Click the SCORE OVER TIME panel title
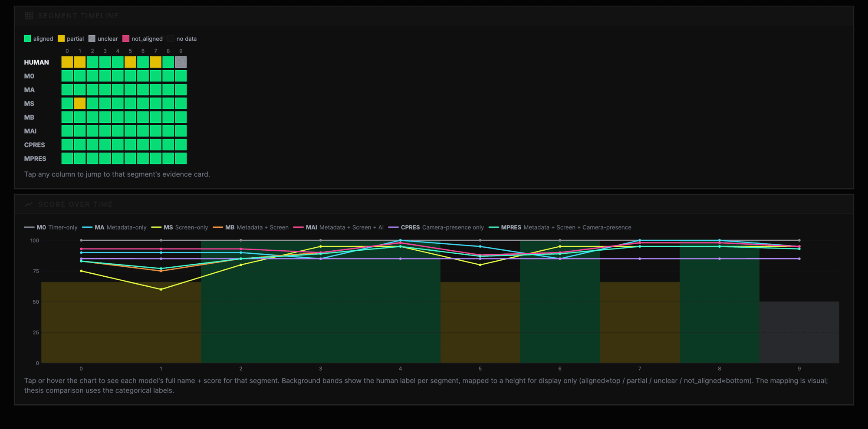This screenshot has width=868, height=429. 75,204
